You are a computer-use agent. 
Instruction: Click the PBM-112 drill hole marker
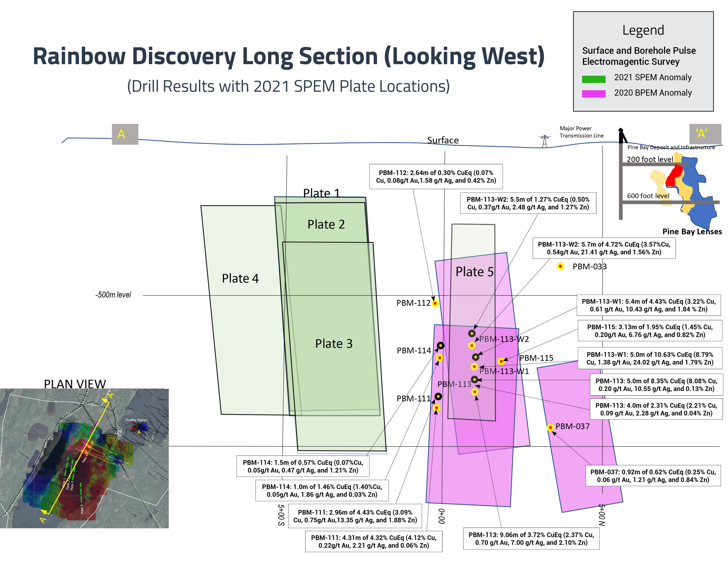pos(435,303)
